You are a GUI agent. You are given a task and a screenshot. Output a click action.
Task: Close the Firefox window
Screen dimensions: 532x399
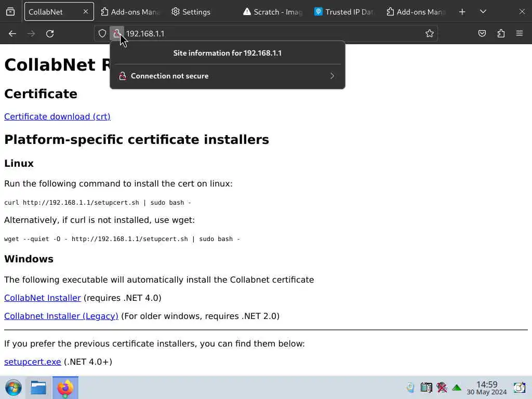522,12
